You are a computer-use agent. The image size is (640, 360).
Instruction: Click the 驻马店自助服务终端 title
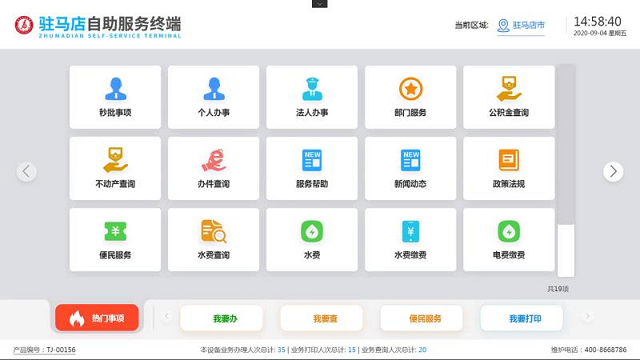(110, 24)
